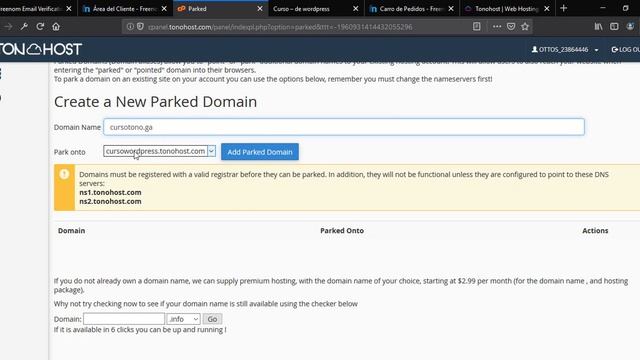Switch to Tonohost Web Hosting tab
This screenshot has height=360, width=640.
click(507, 9)
